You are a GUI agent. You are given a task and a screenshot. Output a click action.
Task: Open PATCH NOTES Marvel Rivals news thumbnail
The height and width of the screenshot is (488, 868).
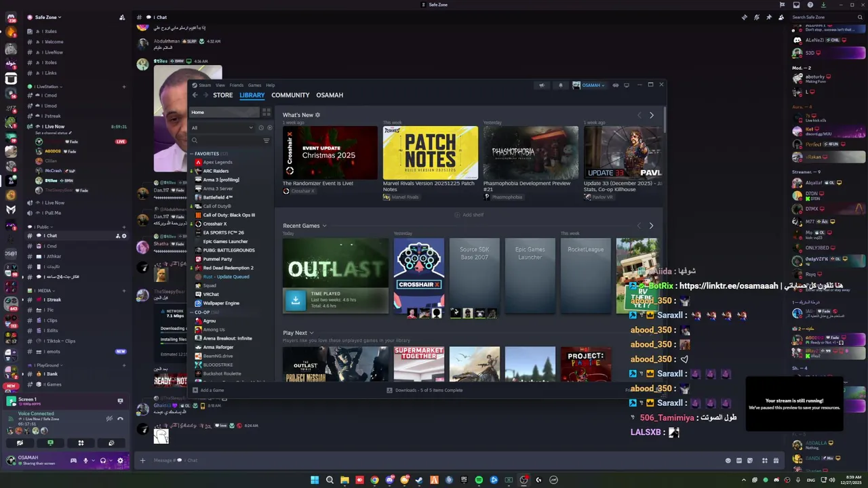[x=430, y=152]
